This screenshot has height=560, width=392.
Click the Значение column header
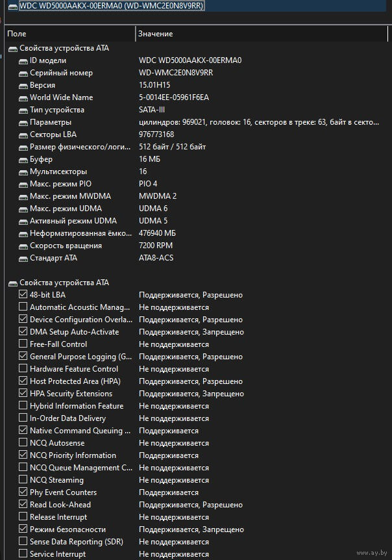coord(156,33)
